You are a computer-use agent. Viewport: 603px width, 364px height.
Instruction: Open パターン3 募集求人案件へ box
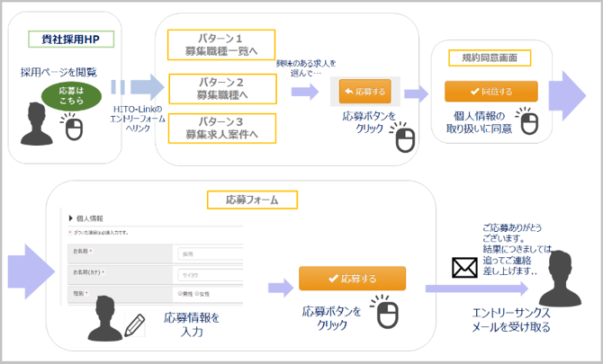pyautogui.click(x=220, y=127)
